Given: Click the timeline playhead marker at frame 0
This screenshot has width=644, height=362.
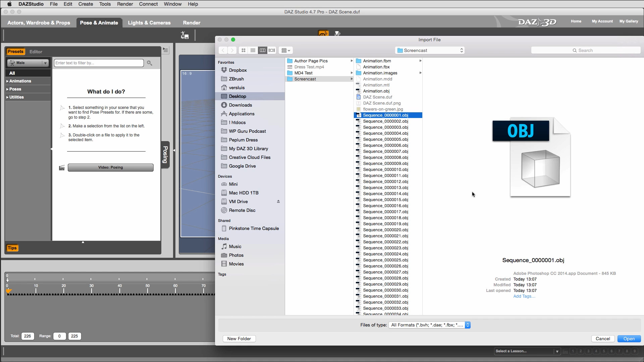Looking at the screenshot, I should tap(9, 291).
